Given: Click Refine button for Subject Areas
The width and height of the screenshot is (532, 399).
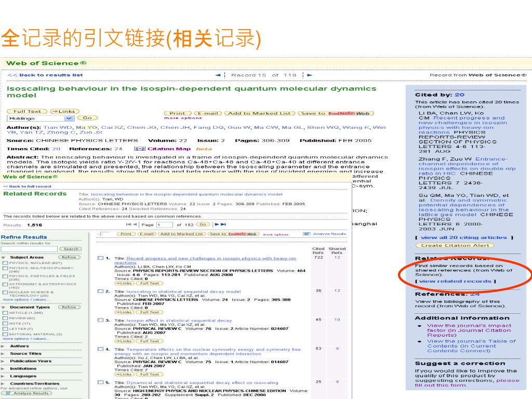Looking at the screenshot, I should click(69, 258).
